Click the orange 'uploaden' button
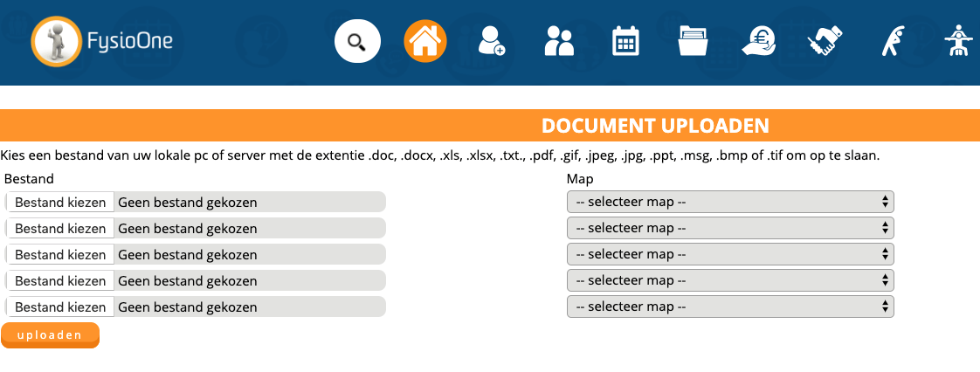 coord(50,335)
